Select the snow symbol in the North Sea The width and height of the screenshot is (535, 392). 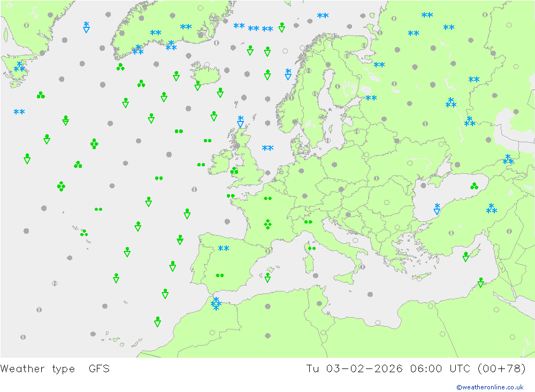tap(268, 148)
